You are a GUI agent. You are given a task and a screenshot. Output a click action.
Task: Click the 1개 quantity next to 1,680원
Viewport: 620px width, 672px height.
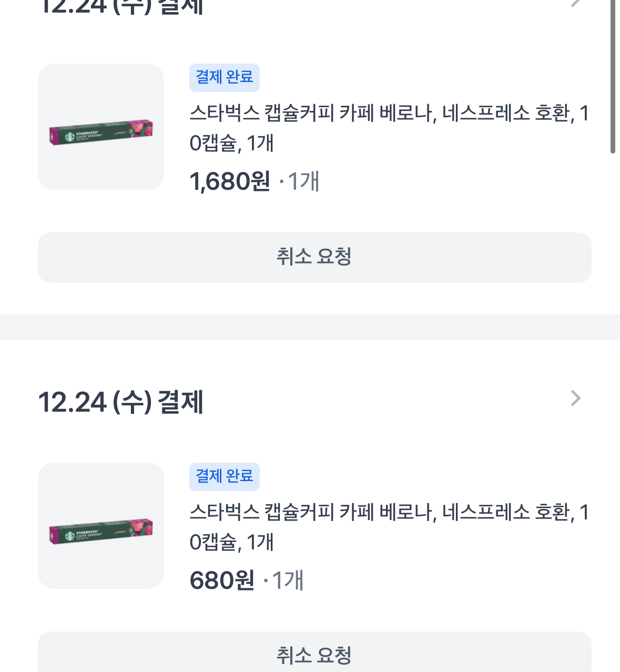pyautogui.click(x=303, y=182)
